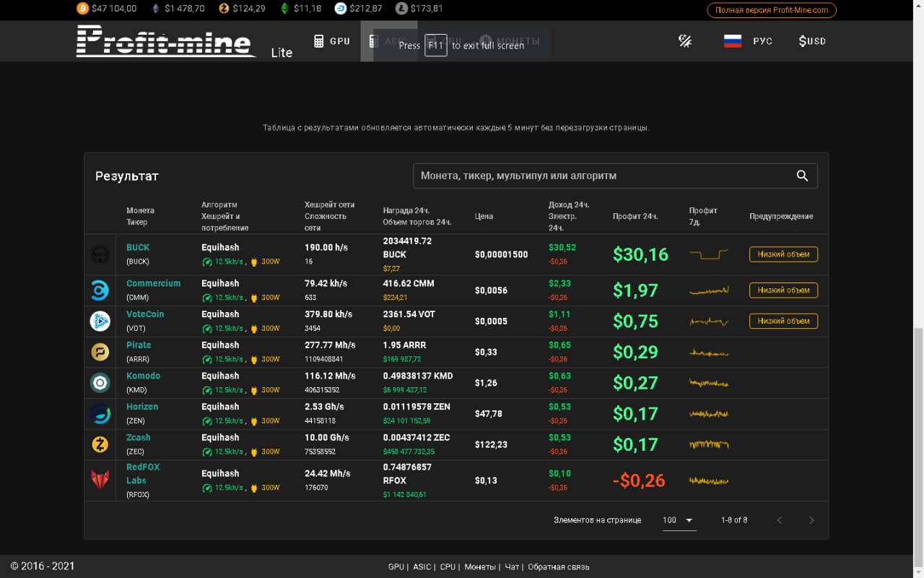Click the $30,16 profit value
Image resolution: width=924 pixels, height=578 pixels.
(x=640, y=254)
